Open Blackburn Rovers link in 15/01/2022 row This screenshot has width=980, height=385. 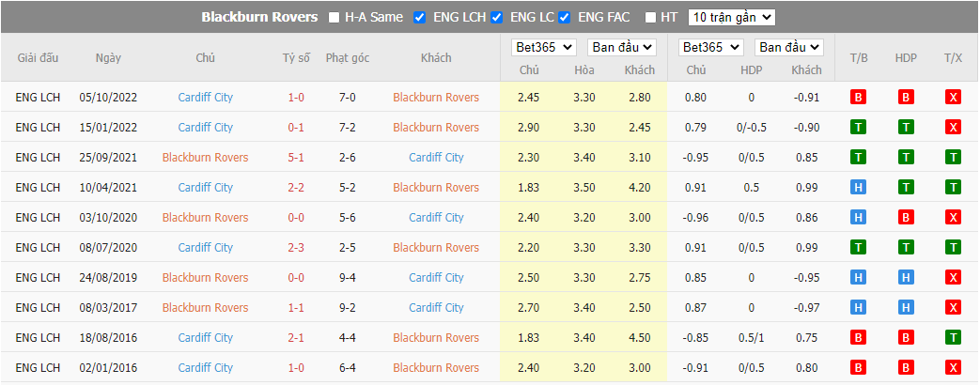click(x=436, y=128)
